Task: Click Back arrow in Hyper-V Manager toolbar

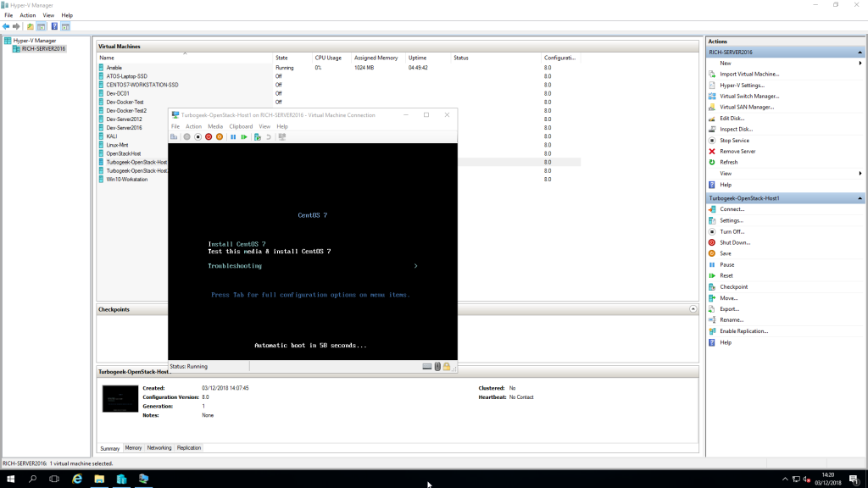Action: click(x=6, y=26)
